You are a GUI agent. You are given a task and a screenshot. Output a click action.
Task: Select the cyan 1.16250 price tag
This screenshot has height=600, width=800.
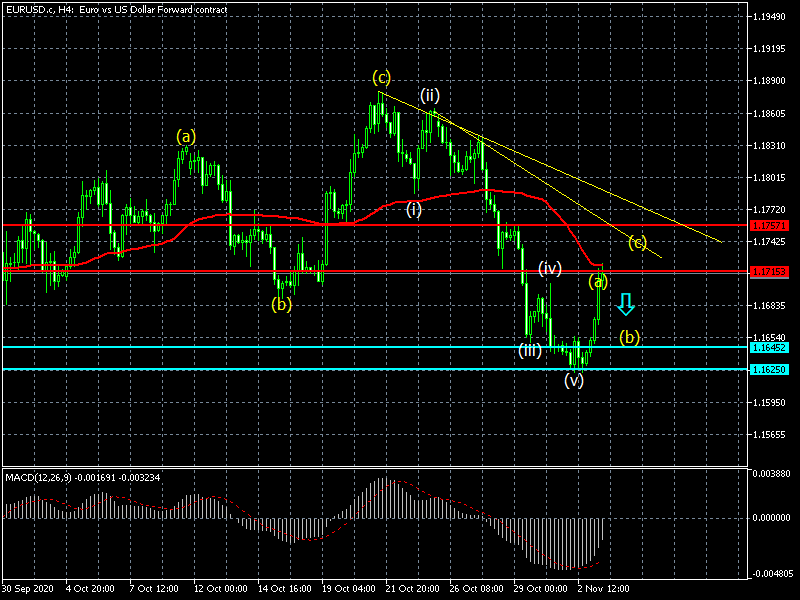pyautogui.click(x=770, y=369)
